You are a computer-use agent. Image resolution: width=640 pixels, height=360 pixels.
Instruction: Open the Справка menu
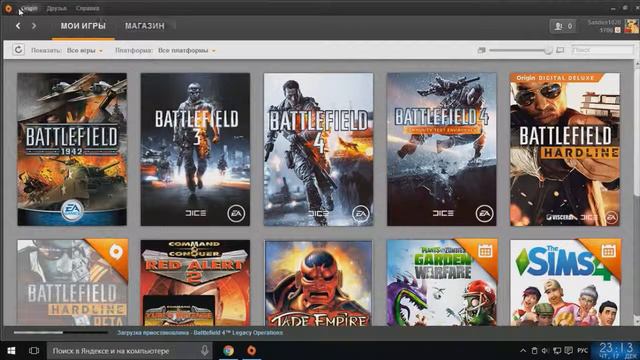coord(87,8)
